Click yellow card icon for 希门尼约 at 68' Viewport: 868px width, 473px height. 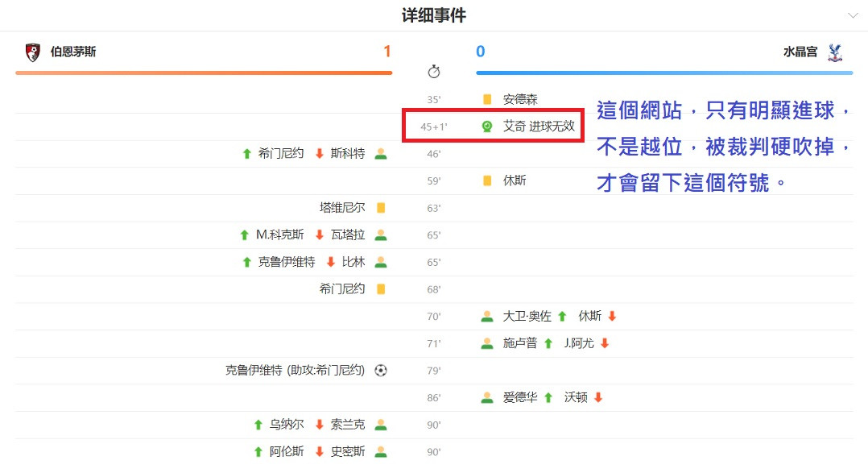[x=381, y=289]
